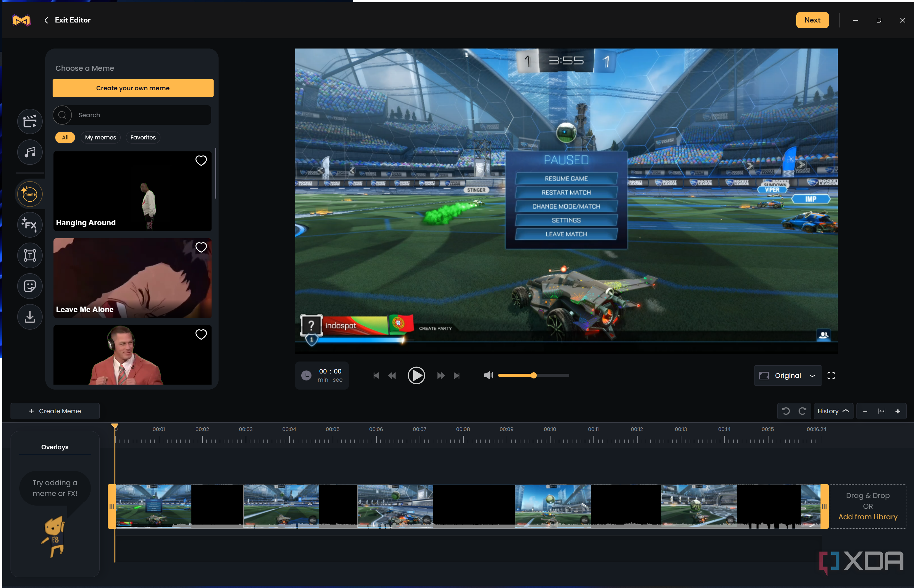
Task: Open the video clips sidebar tool
Action: point(30,121)
